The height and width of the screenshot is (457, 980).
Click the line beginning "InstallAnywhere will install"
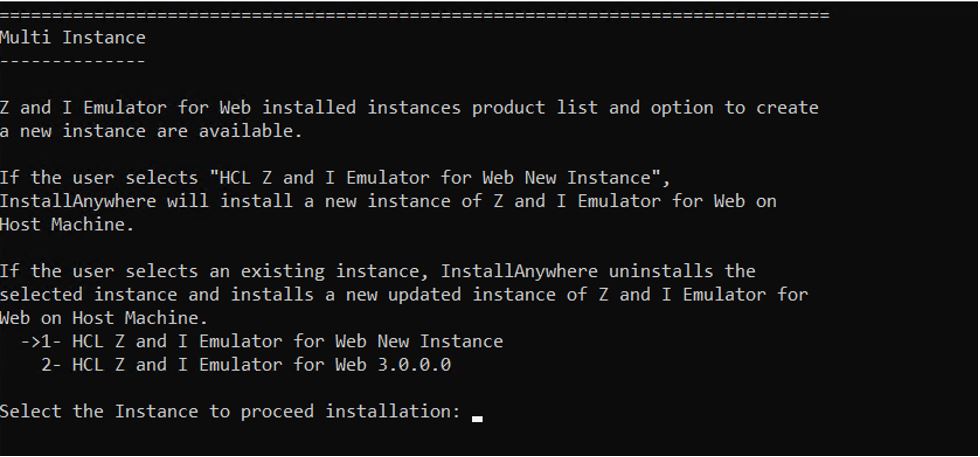[x=388, y=201]
